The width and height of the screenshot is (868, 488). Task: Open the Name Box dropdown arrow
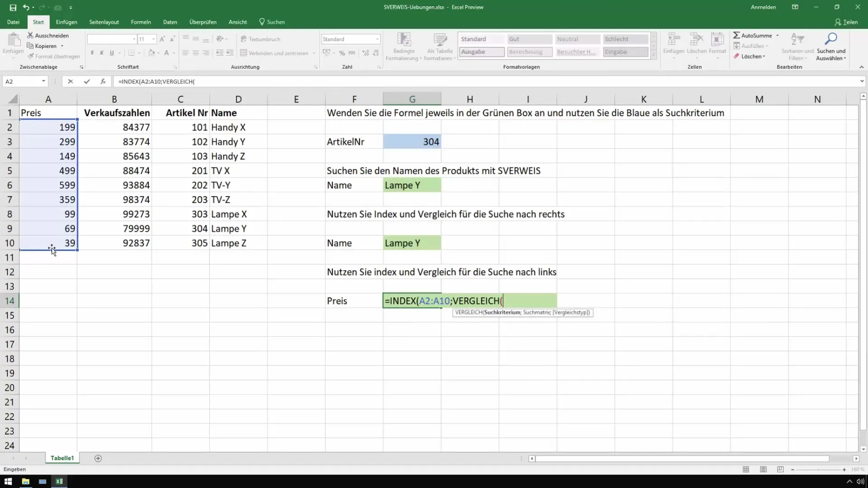(43, 81)
